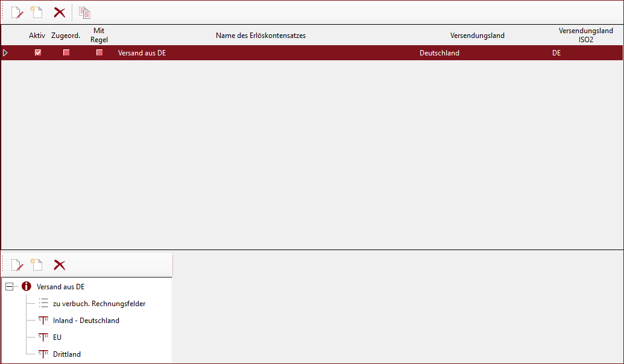
Task: Click the red delete X in lower toolbar
Action: 60,265
